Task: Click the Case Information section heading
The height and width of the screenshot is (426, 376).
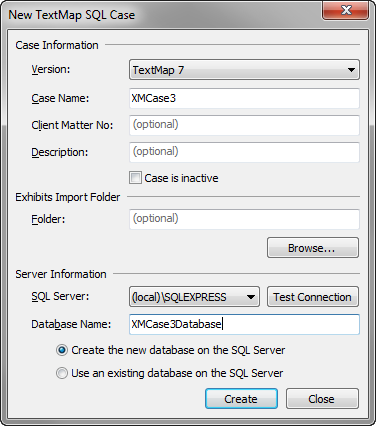Action: click(57, 45)
